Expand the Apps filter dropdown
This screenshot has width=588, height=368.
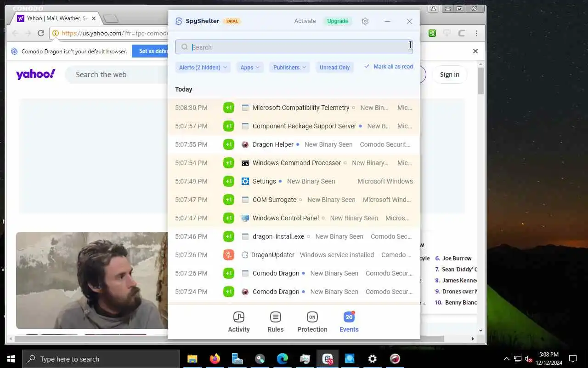coord(250,67)
